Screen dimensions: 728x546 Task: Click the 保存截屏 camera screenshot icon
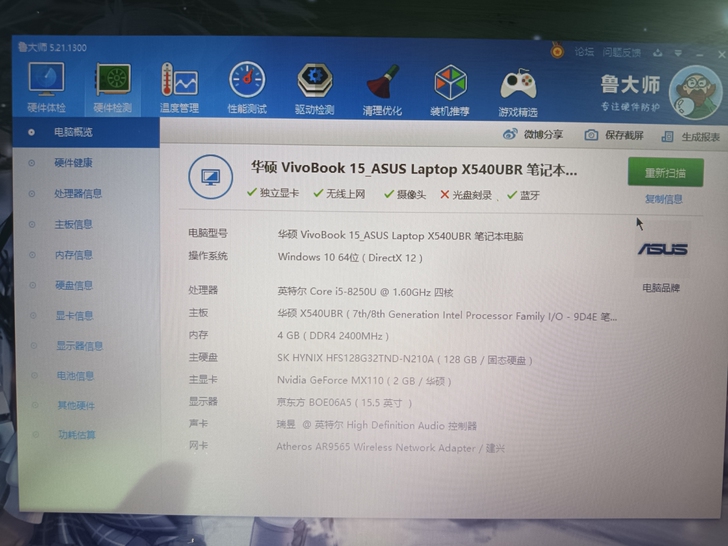coord(591,135)
